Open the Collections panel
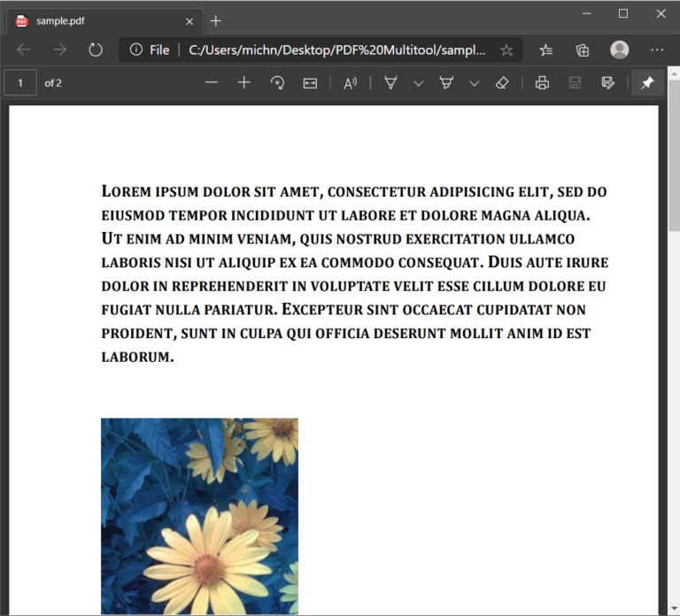The height and width of the screenshot is (616, 680). [x=583, y=50]
